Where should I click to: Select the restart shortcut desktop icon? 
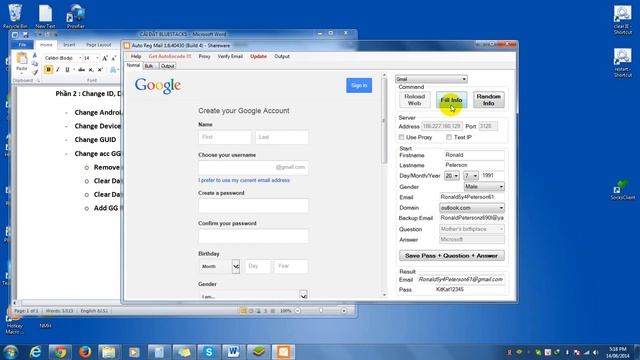point(622,62)
